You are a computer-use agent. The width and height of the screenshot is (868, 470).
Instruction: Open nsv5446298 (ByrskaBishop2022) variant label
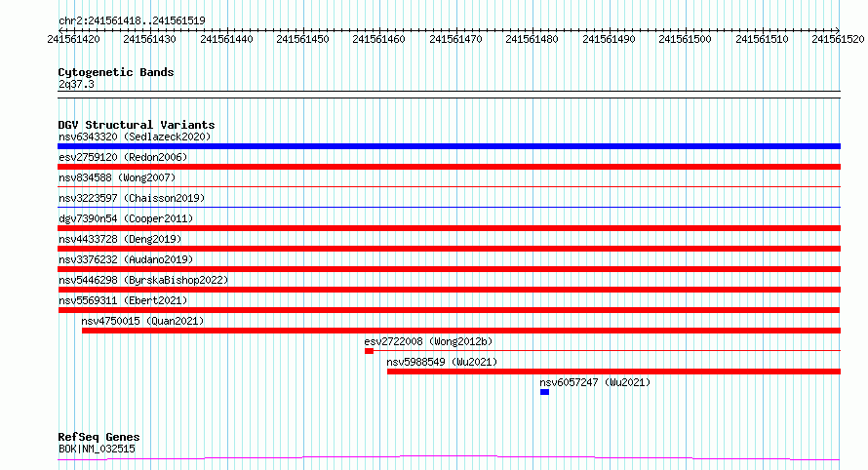[143, 280]
